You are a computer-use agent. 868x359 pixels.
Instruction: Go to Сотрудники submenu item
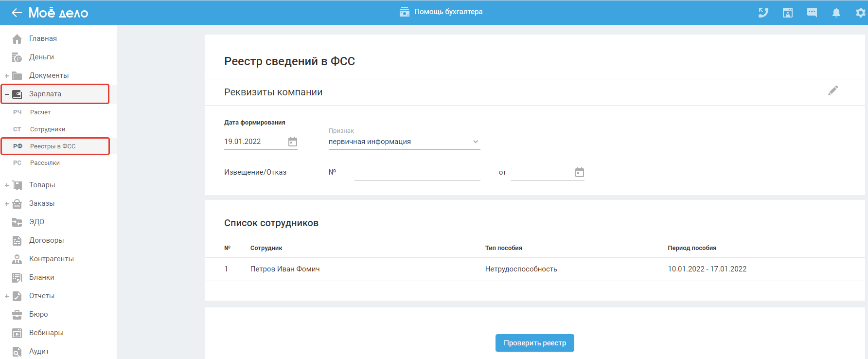pyautogui.click(x=48, y=129)
